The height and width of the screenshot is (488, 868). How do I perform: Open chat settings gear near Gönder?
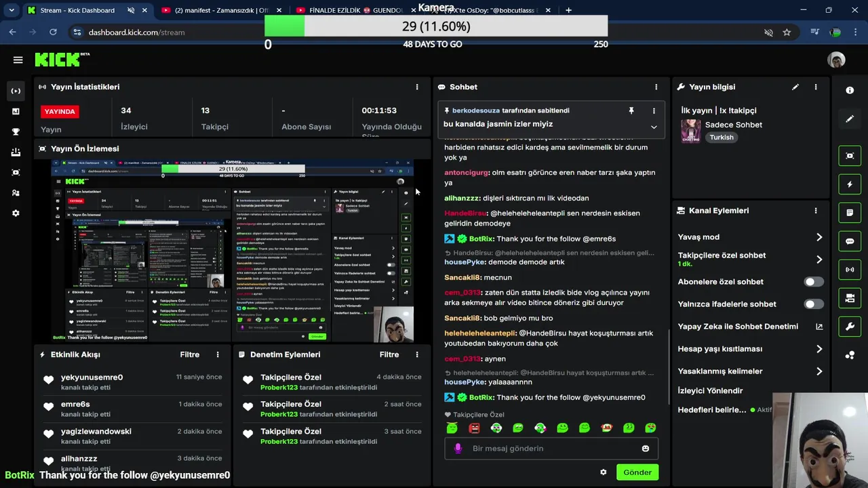tap(604, 472)
